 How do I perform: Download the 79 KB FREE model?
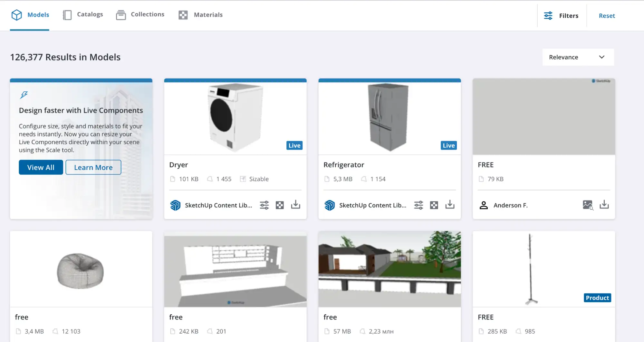pos(604,205)
